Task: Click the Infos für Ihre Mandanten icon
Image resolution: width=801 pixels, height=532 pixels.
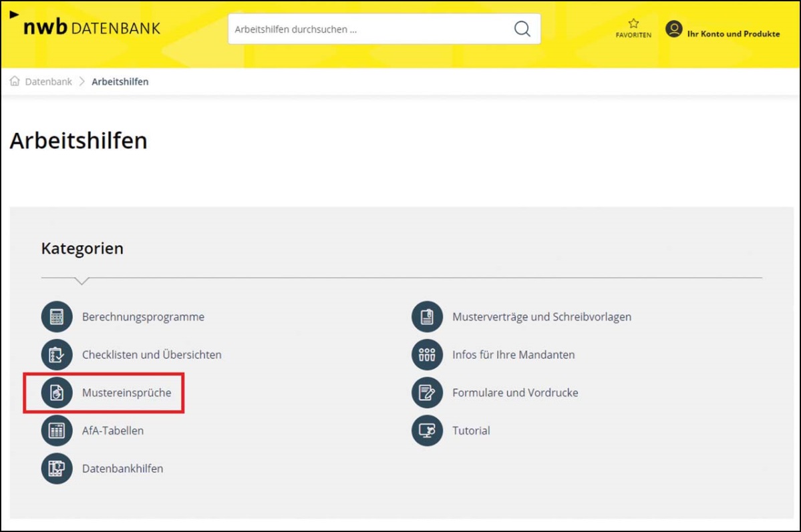Action: point(427,355)
